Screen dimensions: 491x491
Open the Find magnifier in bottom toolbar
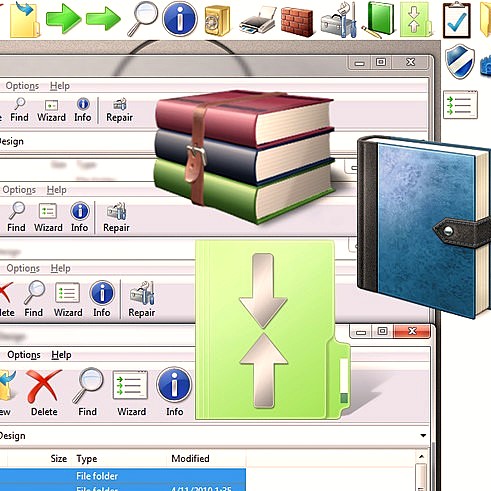click(88, 385)
